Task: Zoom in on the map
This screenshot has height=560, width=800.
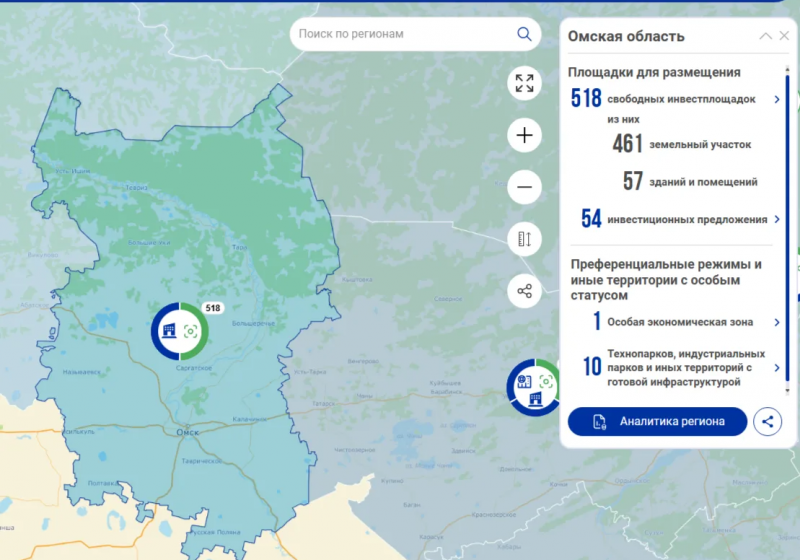Action: pyautogui.click(x=524, y=135)
